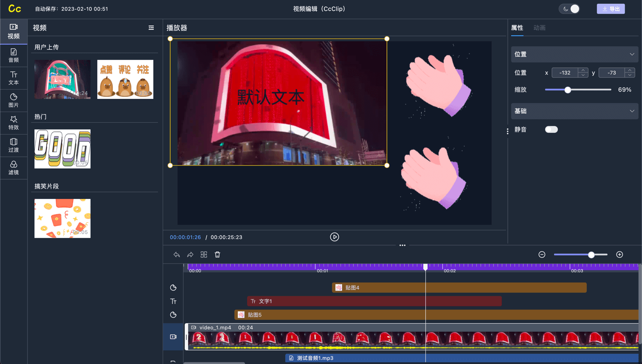Select the red envelope thumbnail under 搞笑片段
The image size is (642, 364).
coord(62,218)
